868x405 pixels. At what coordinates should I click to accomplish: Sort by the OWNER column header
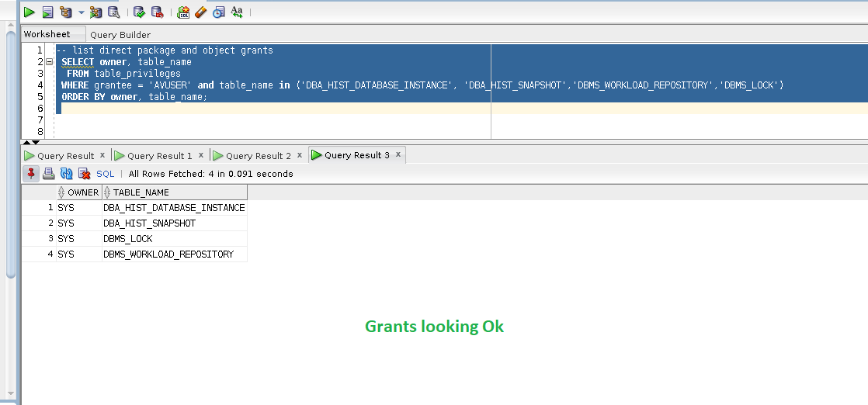tap(79, 192)
